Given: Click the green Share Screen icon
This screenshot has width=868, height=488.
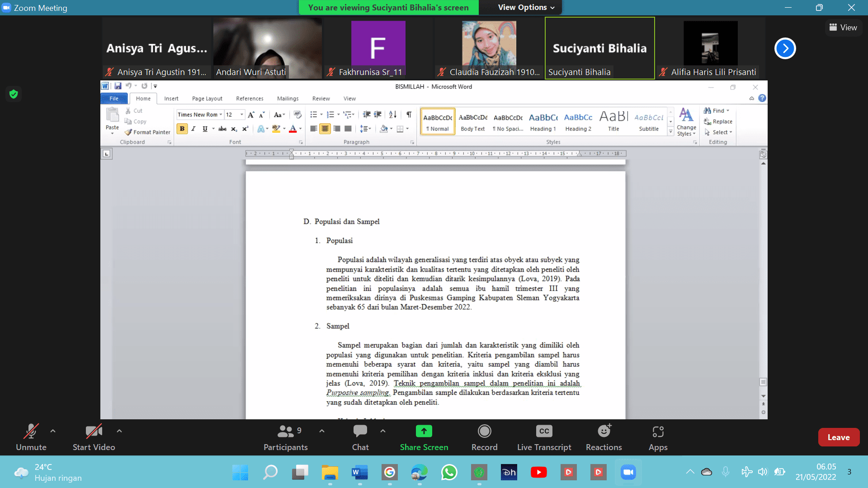Looking at the screenshot, I should pyautogui.click(x=424, y=431).
